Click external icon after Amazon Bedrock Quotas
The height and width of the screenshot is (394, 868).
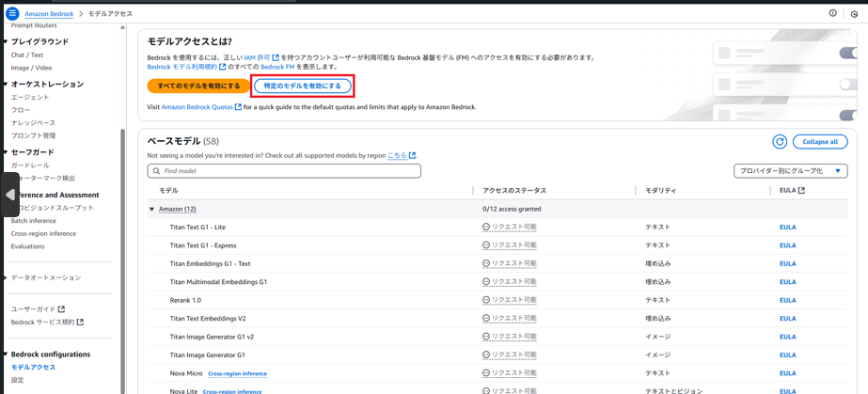238,107
